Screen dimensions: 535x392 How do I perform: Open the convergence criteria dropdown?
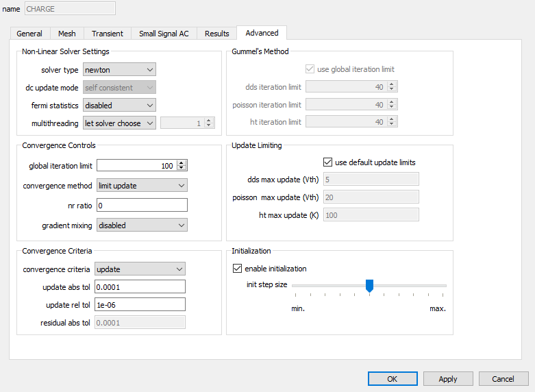[140, 269]
